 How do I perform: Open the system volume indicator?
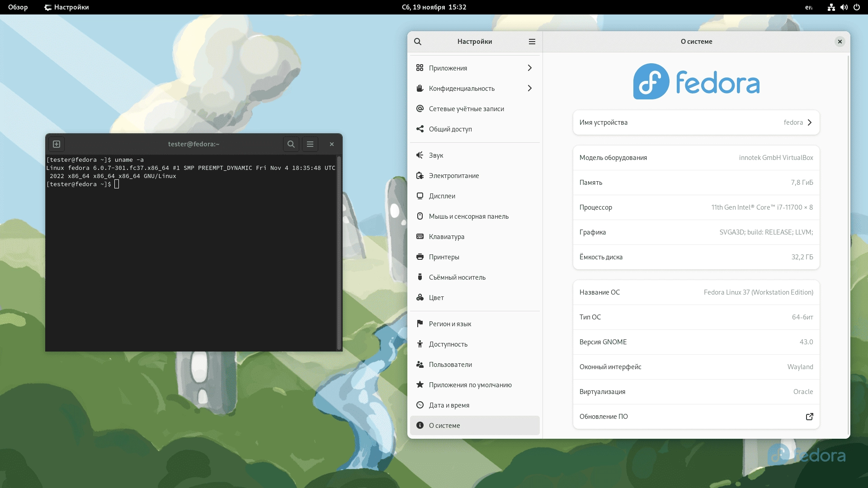tap(844, 7)
